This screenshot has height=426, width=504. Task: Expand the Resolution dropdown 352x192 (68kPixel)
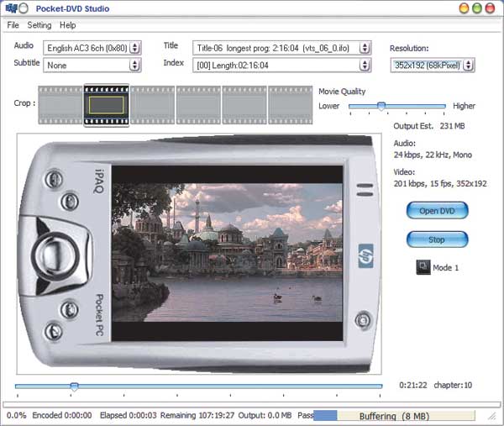(469, 66)
